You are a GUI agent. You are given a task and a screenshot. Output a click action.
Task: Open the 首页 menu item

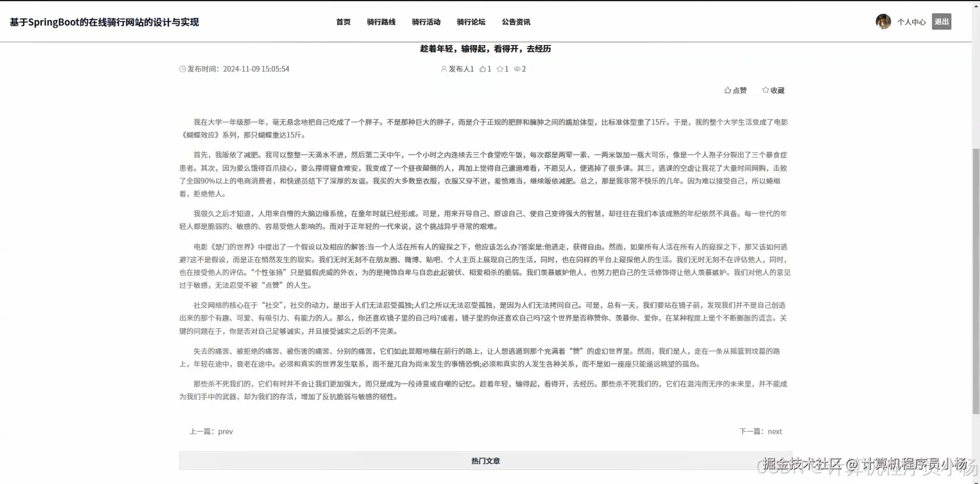(x=342, y=22)
